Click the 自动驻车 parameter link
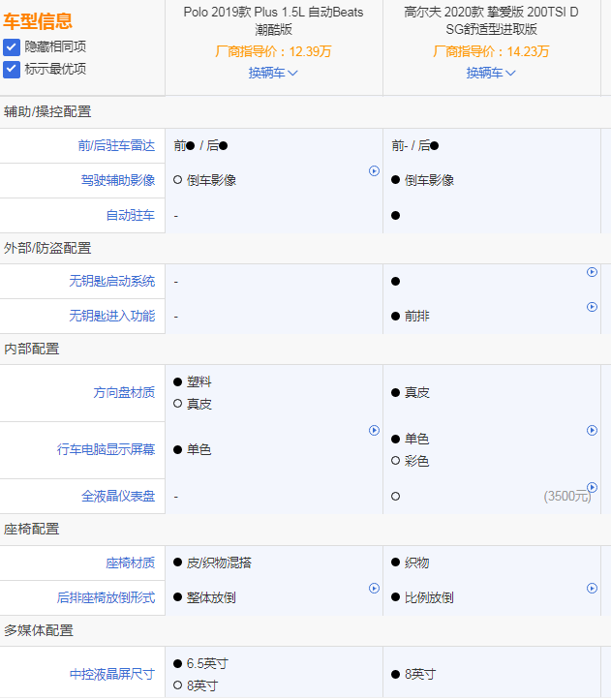611x700 pixels. [x=131, y=215]
